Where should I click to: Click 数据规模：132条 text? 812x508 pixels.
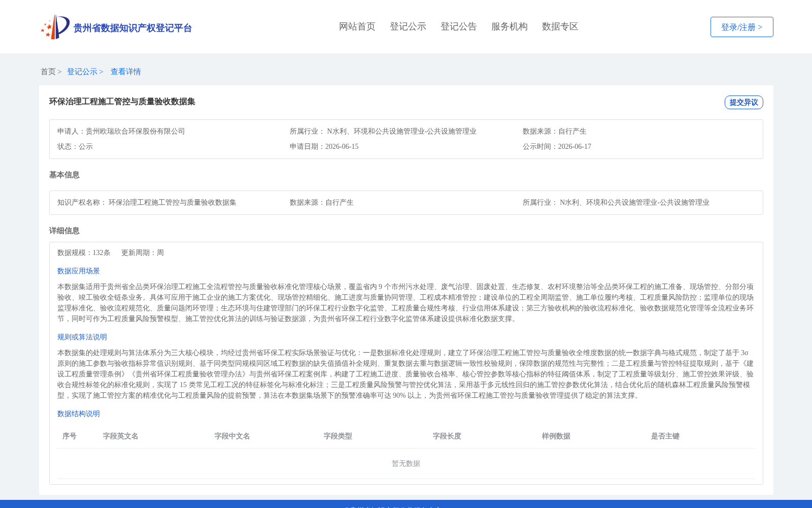pos(84,252)
